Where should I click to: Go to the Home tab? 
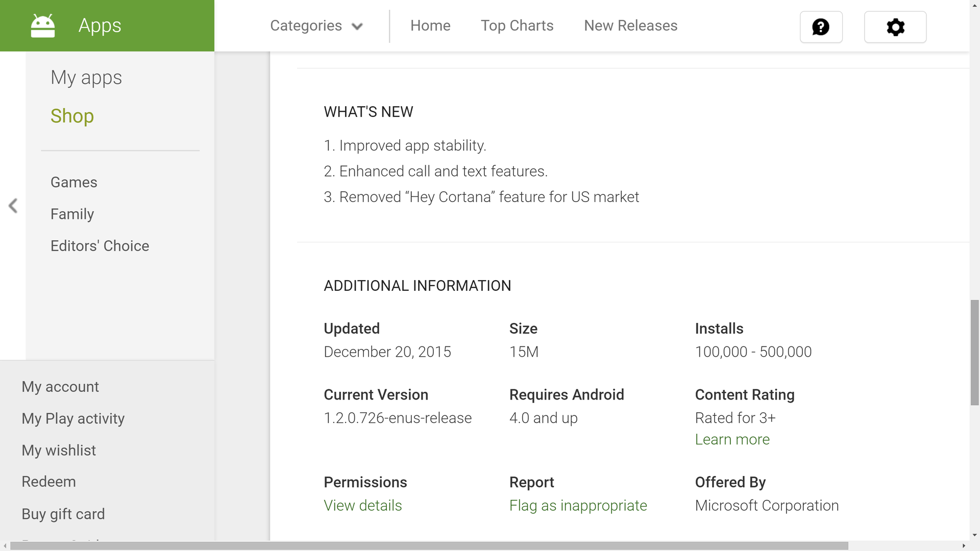click(430, 26)
